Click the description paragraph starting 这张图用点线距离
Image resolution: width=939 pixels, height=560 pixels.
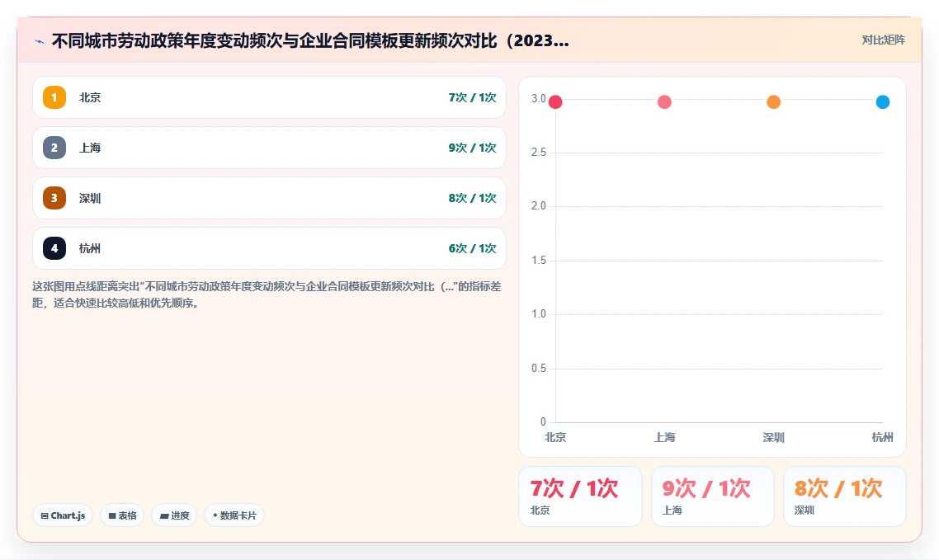coord(267,294)
